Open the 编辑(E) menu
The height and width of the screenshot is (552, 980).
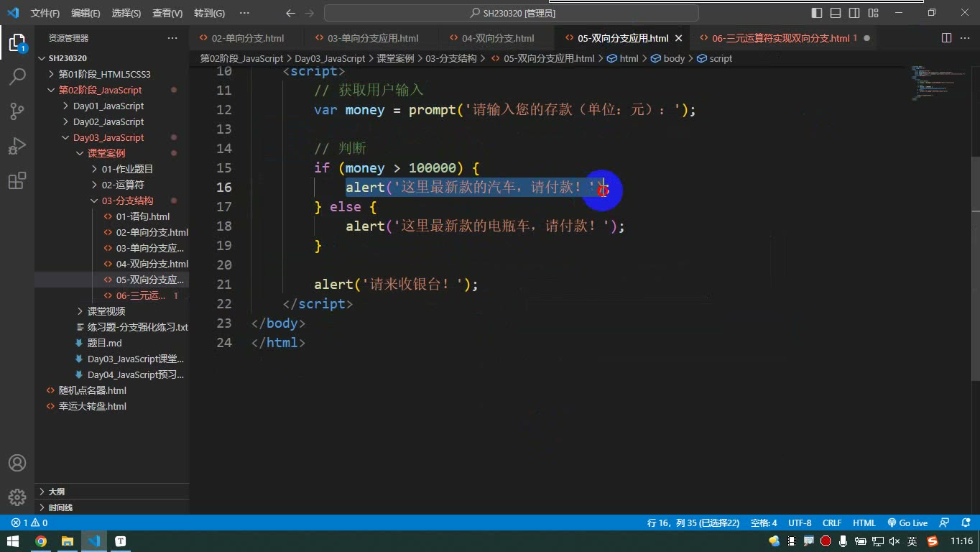coord(85,13)
